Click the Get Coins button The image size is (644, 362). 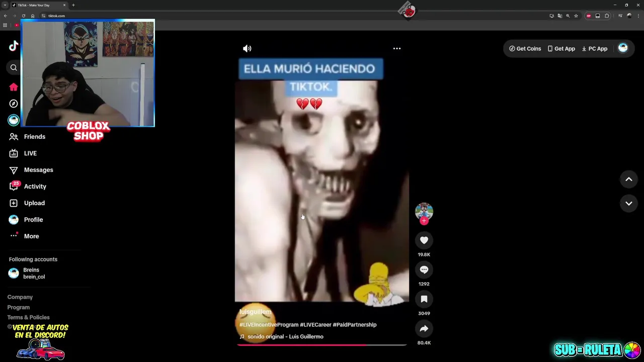pos(525,49)
